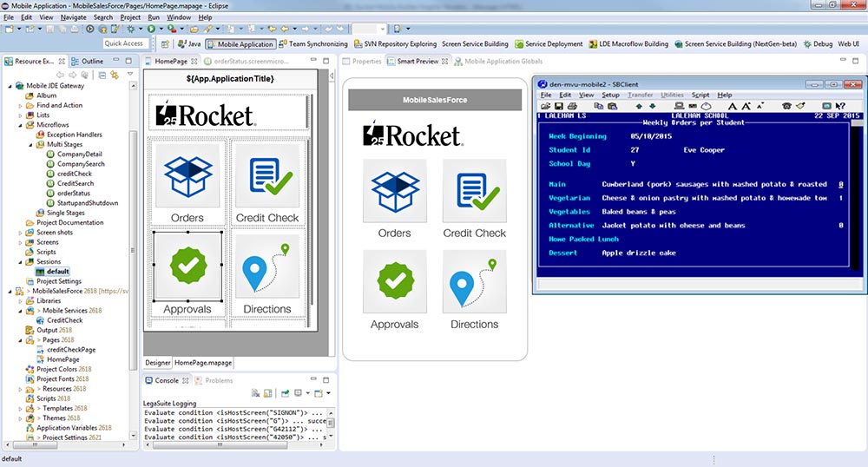Toggle Link with Editor icon
The height and width of the screenshot is (467, 868).
click(x=115, y=75)
